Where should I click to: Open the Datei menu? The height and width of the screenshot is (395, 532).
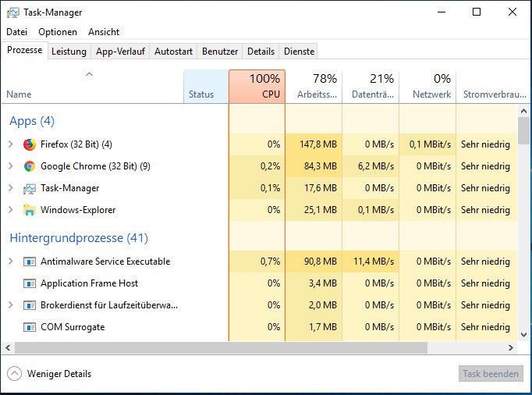[16, 32]
